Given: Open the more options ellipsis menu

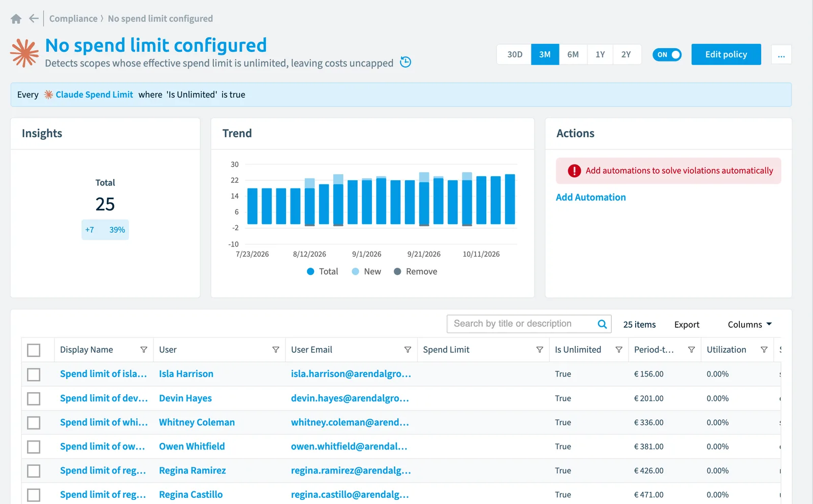Looking at the screenshot, I should [781, 55].
